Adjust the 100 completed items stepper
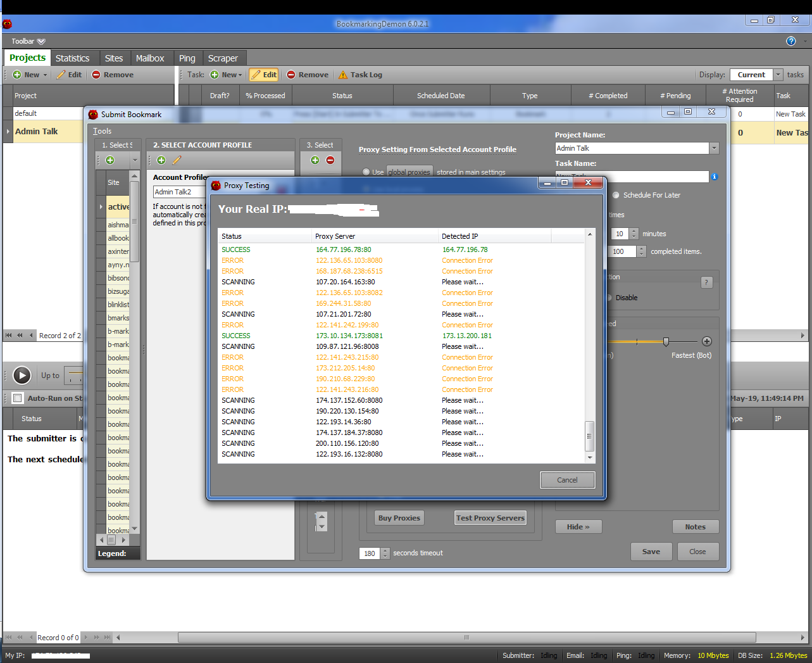The image size is (812, 663). tap(641, 251)
